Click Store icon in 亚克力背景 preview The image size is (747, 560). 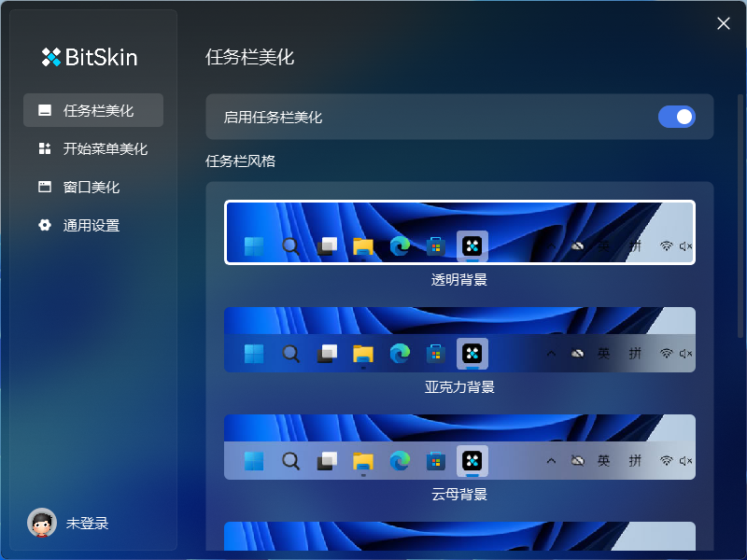click(436, 354)
